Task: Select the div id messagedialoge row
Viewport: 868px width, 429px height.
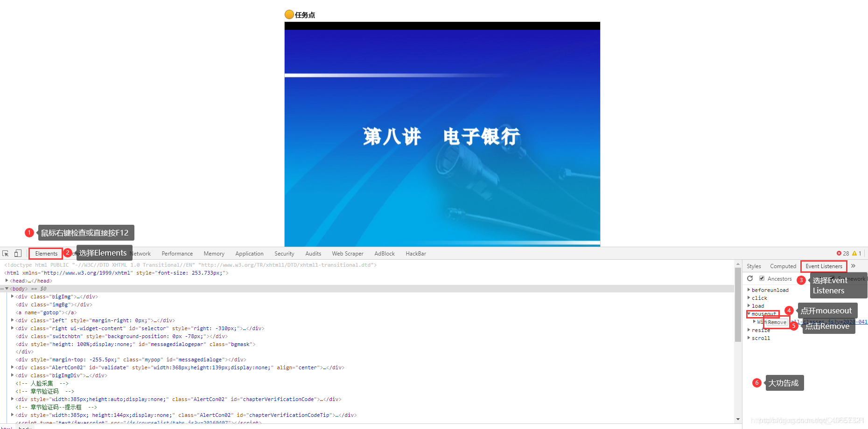Action: (367, 360)
